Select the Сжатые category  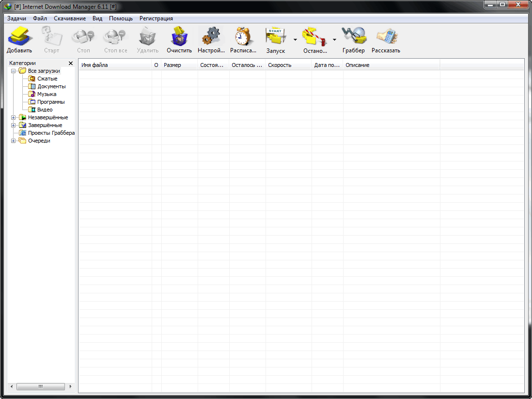coord(47,79)
